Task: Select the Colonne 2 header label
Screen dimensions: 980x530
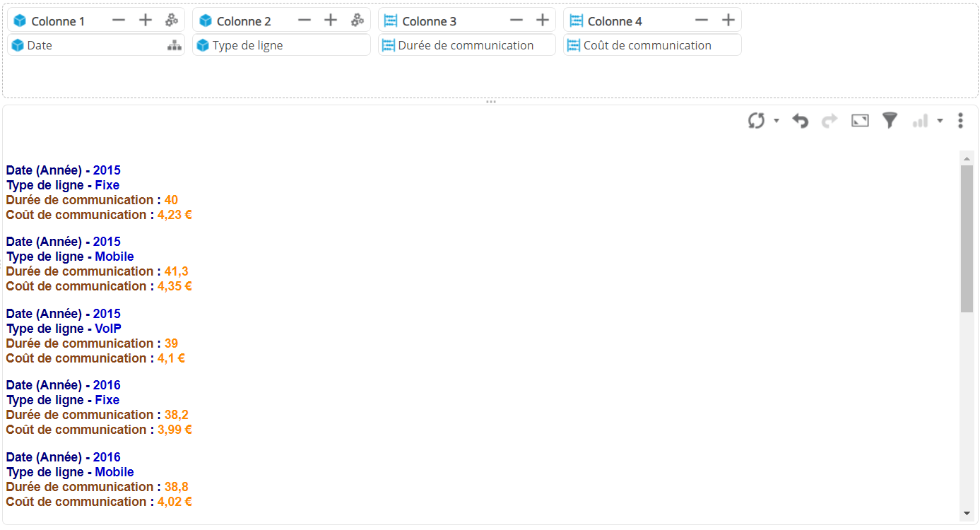Action: coord(244,21)
